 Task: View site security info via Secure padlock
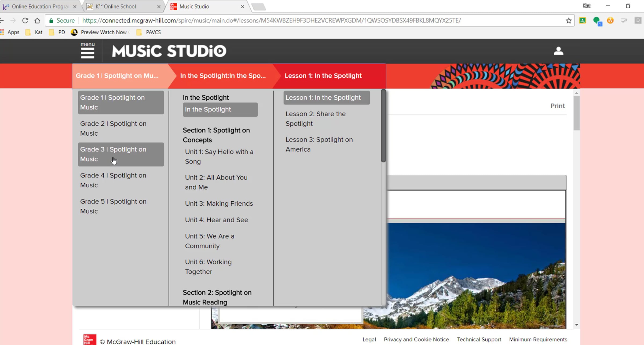point(62,20)
